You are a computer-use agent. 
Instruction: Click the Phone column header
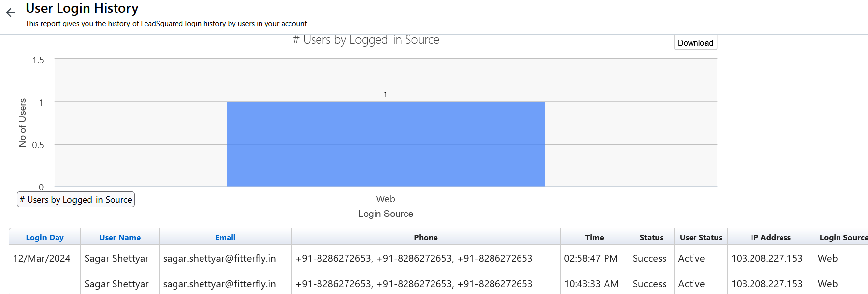coord(426,238)
